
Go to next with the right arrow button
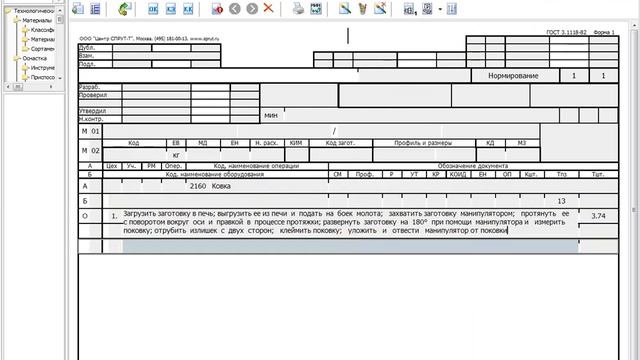252,9
